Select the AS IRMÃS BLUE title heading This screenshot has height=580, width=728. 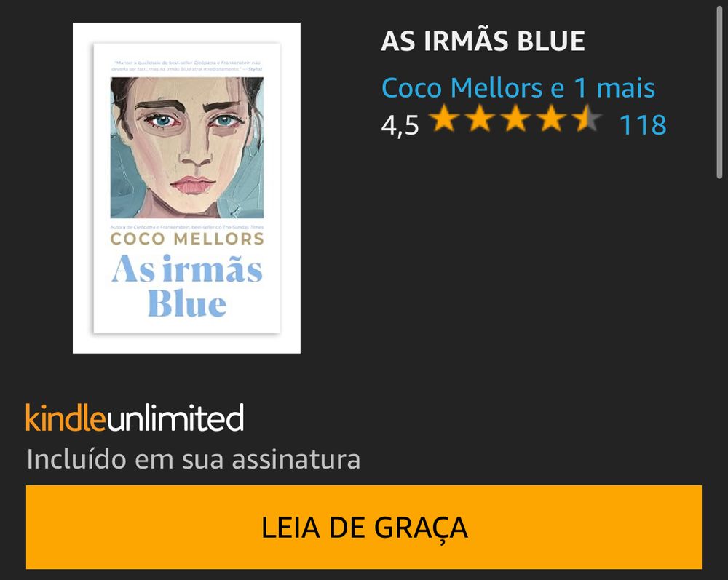483,41
